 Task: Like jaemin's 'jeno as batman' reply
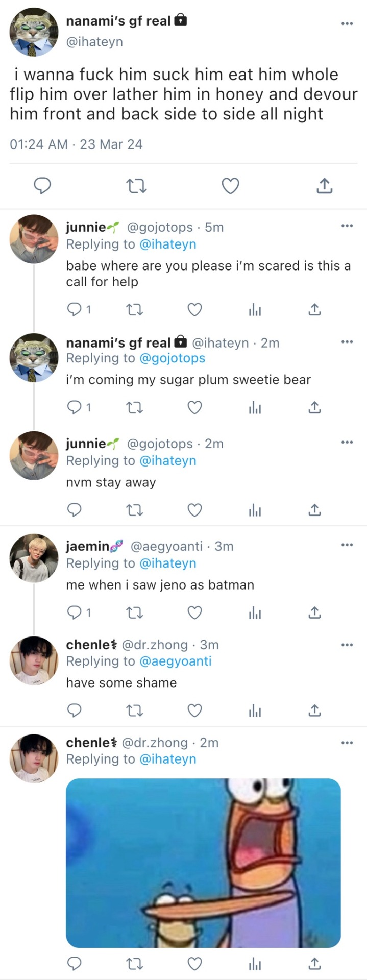[x=194, y=612]
